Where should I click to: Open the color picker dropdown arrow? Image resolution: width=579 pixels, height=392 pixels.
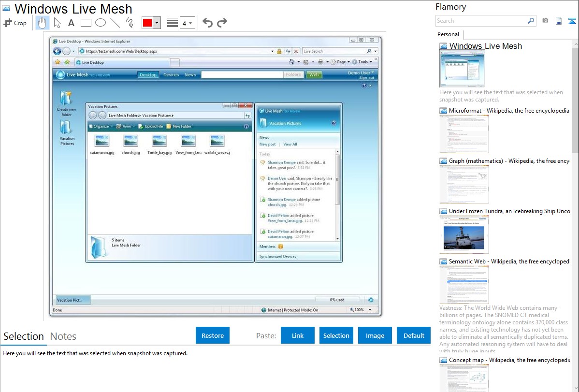157,23
